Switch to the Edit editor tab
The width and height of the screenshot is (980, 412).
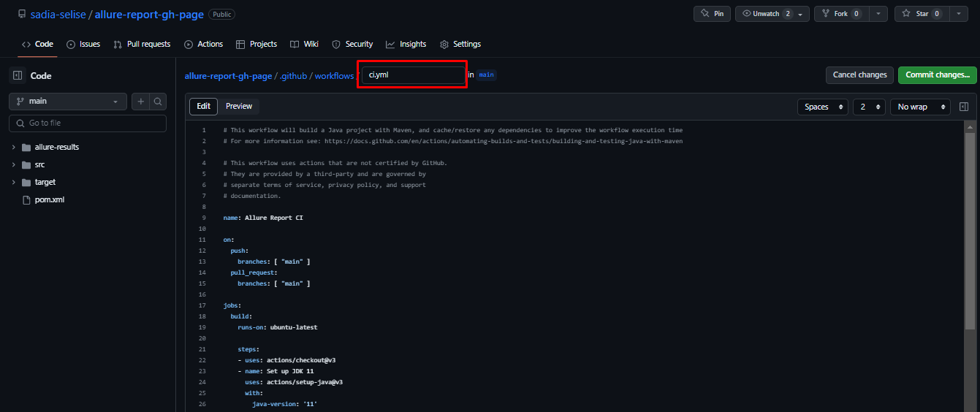pyautogui.click(x=203, y=106)
